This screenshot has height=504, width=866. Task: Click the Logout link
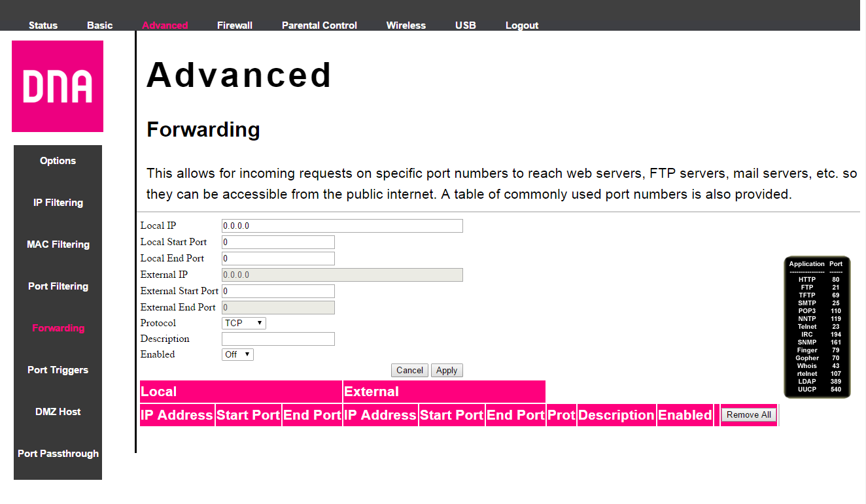522,25
